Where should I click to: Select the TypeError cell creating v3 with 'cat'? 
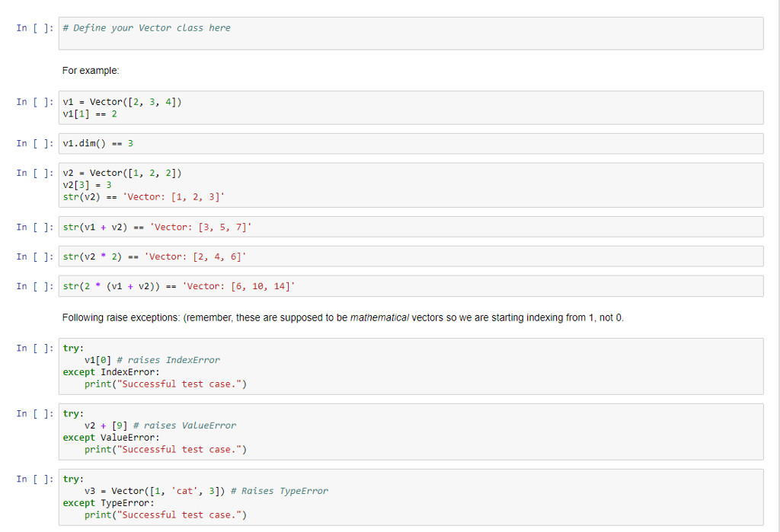(x=229, y=496)
